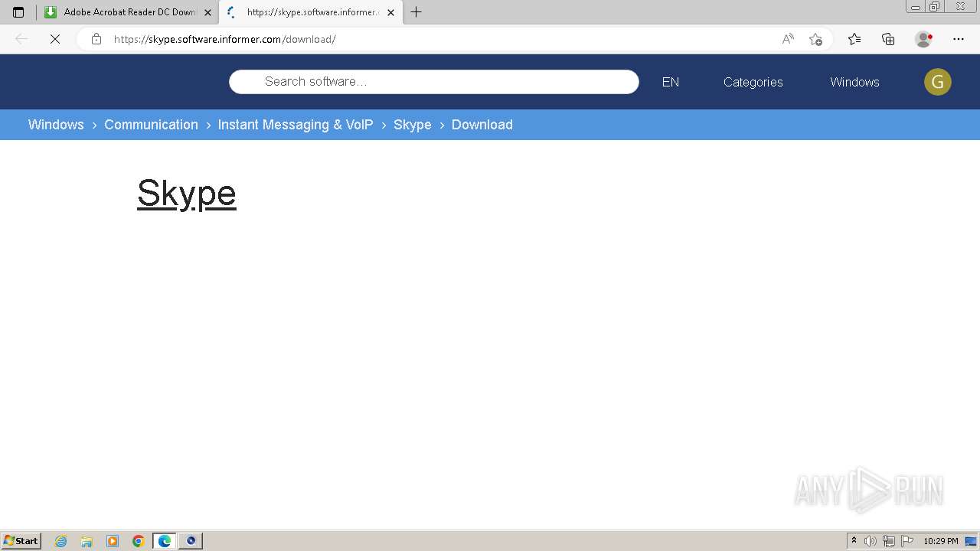Click Show desktop icon in the tray

(971, 541)
